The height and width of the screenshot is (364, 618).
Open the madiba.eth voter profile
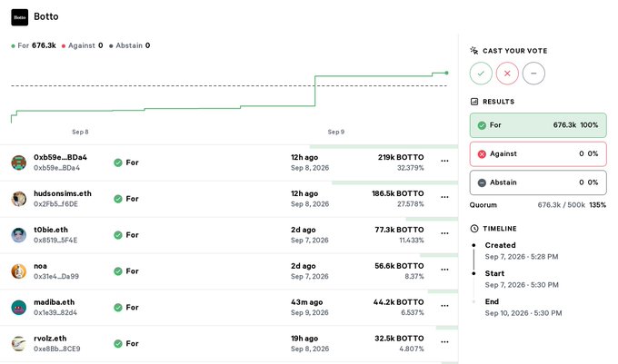[54, 302]
